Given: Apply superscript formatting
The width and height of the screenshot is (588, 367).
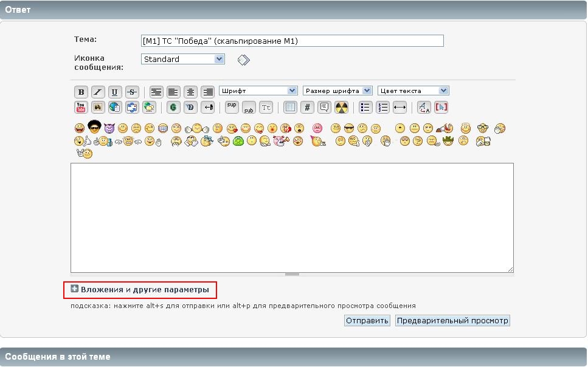Looking at the screenshot, I should click(x=232, y=107).
